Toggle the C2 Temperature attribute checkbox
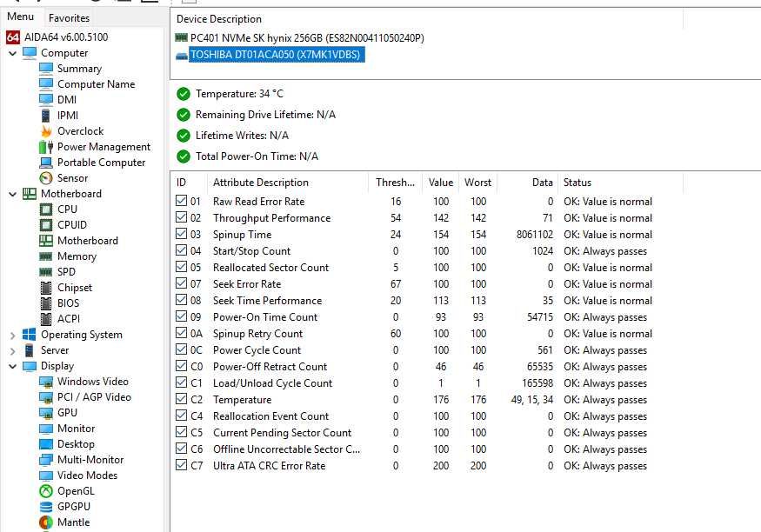 (x=181, y=399)
